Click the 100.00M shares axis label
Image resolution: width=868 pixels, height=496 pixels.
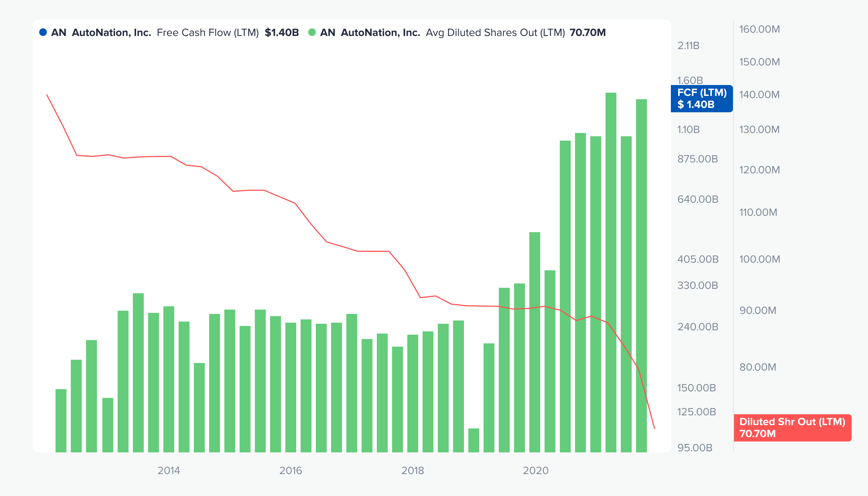759,259
